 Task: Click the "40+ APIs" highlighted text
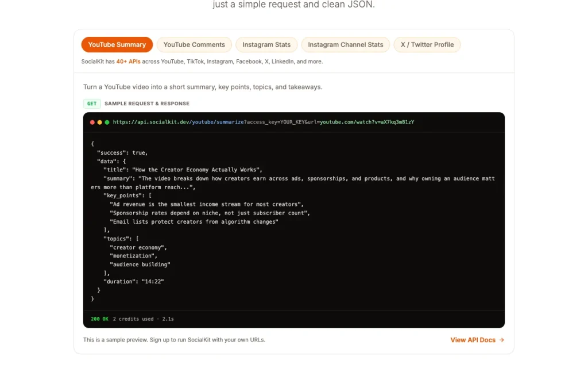click(128, 62)
